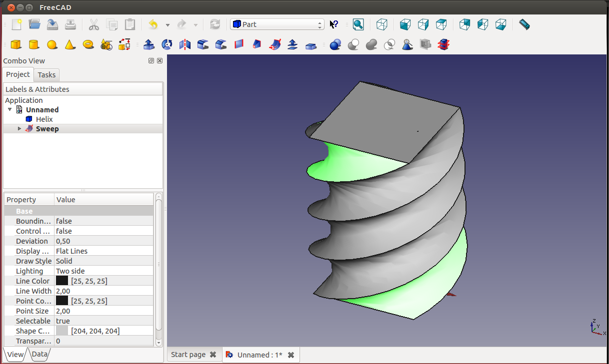Switch to the Tasks tab

click(46, 75)
